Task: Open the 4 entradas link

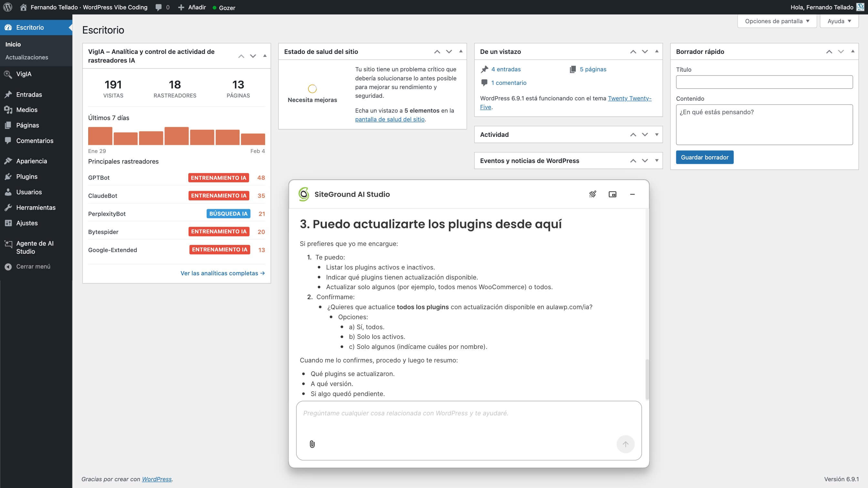Action: pyautogui.click(x=506, y=69)
